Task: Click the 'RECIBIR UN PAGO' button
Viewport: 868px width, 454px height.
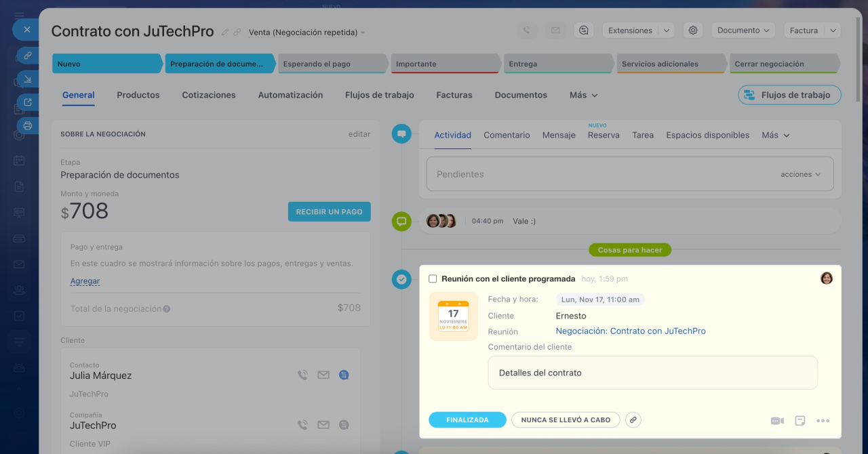Action: point(329,211)
